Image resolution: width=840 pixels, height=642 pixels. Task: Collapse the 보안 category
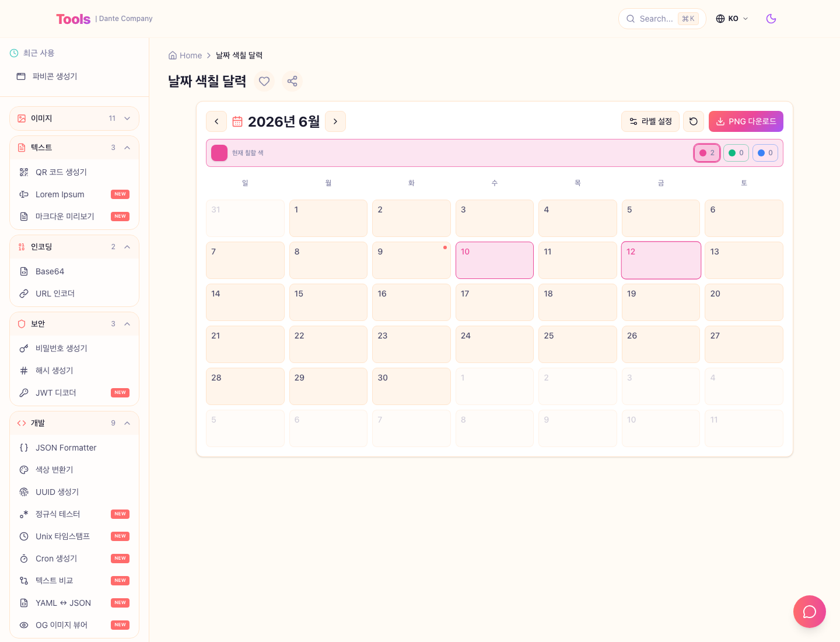pyautogui.click(x=75, y=324)
